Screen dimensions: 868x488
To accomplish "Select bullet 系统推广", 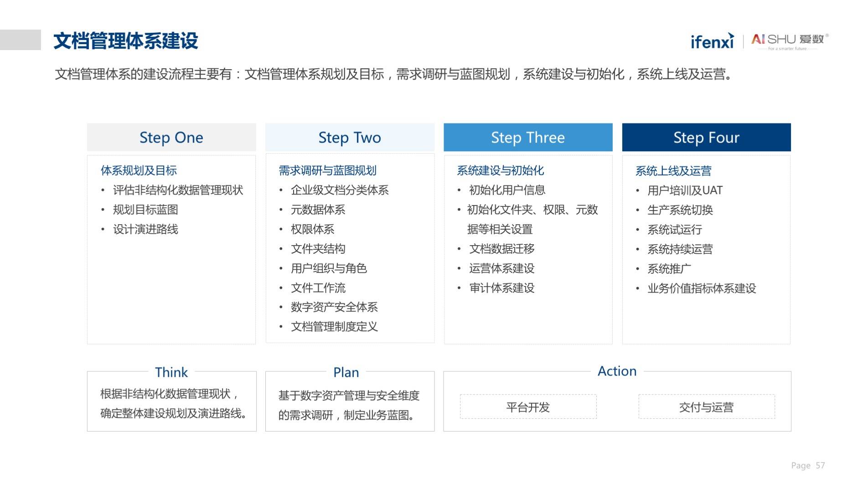I will tap(669, 269).
